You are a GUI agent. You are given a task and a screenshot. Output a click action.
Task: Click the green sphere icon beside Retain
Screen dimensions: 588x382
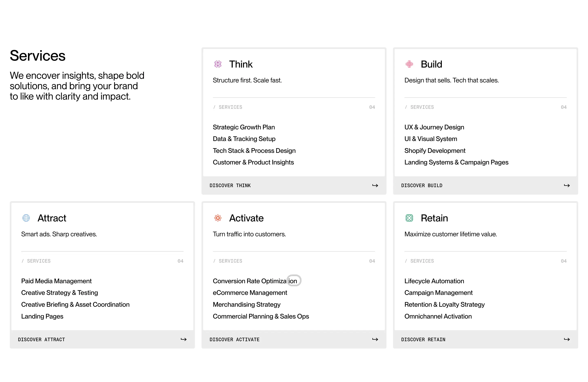[x=409, y=218]
